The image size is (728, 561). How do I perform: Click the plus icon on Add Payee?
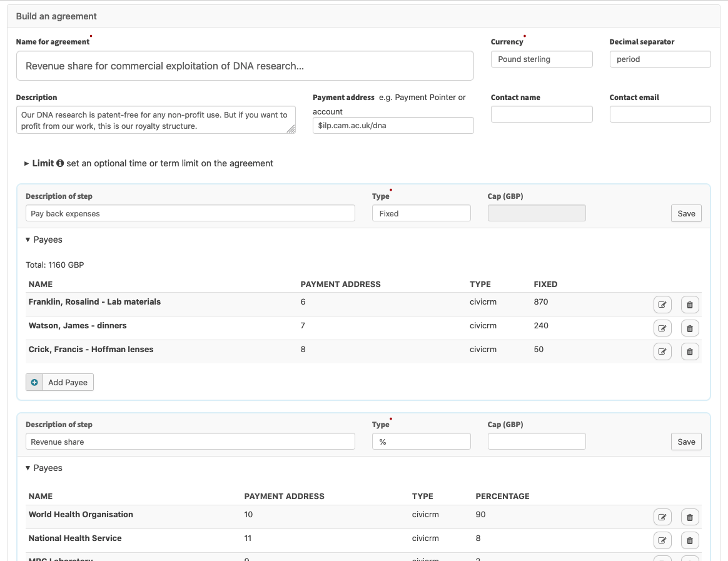[34, 382]
